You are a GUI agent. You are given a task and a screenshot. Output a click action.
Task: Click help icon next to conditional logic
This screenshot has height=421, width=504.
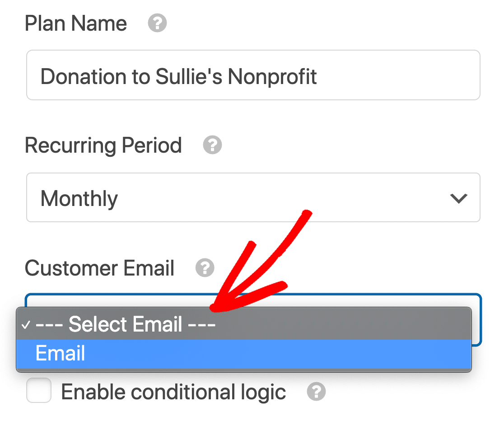316,392
